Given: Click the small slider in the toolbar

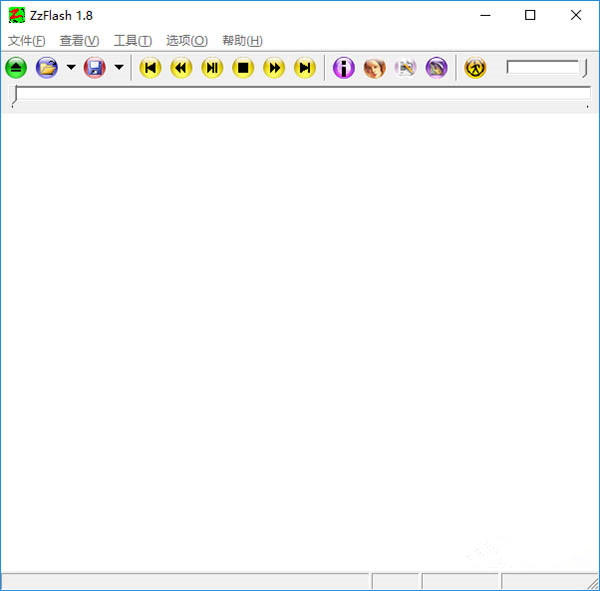Looking at the screenshot, I should tap(545, 68).
